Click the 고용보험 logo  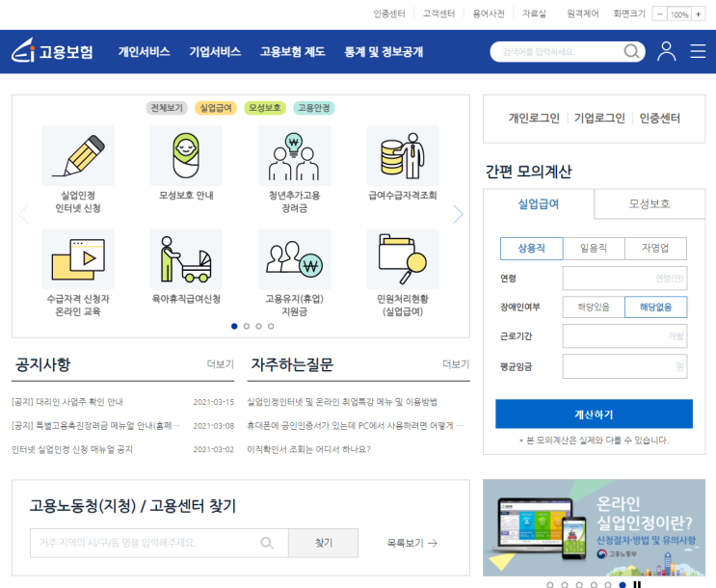52,50
